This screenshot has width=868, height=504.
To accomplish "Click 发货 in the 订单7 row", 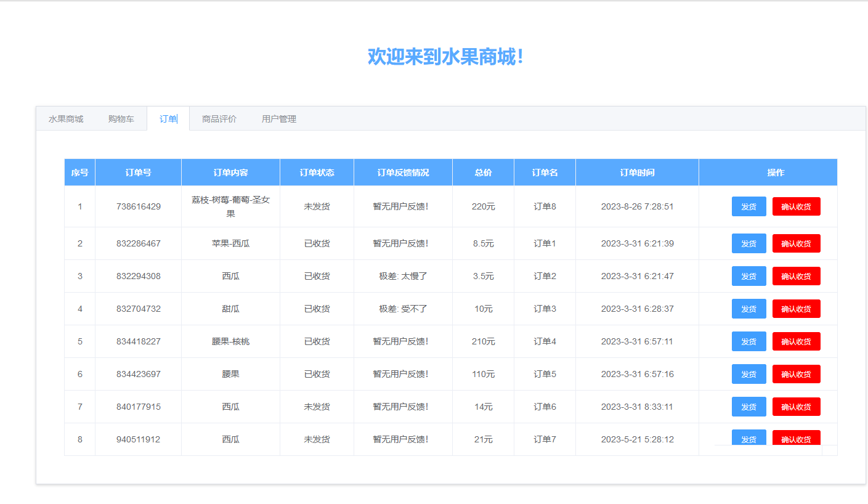I will pyautogui.click(x=749, y=437).
